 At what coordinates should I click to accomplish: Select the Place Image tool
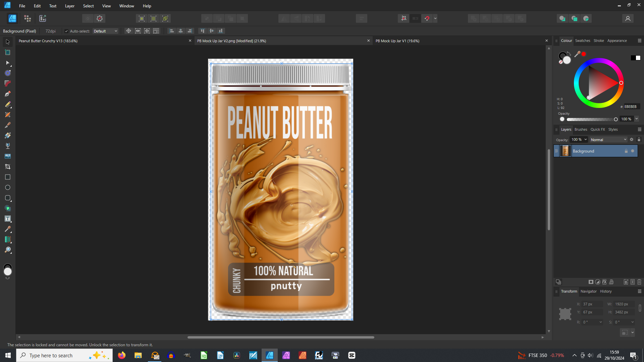(8, 156)
